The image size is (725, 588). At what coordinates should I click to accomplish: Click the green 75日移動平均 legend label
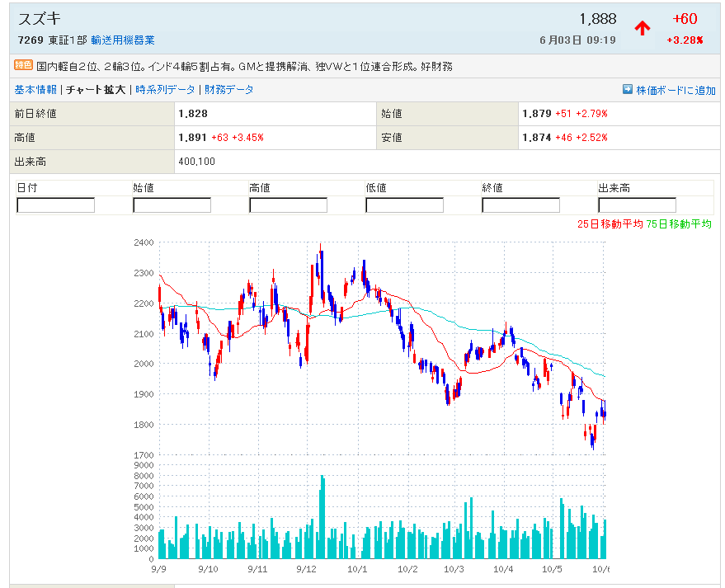tap(679, 224)
